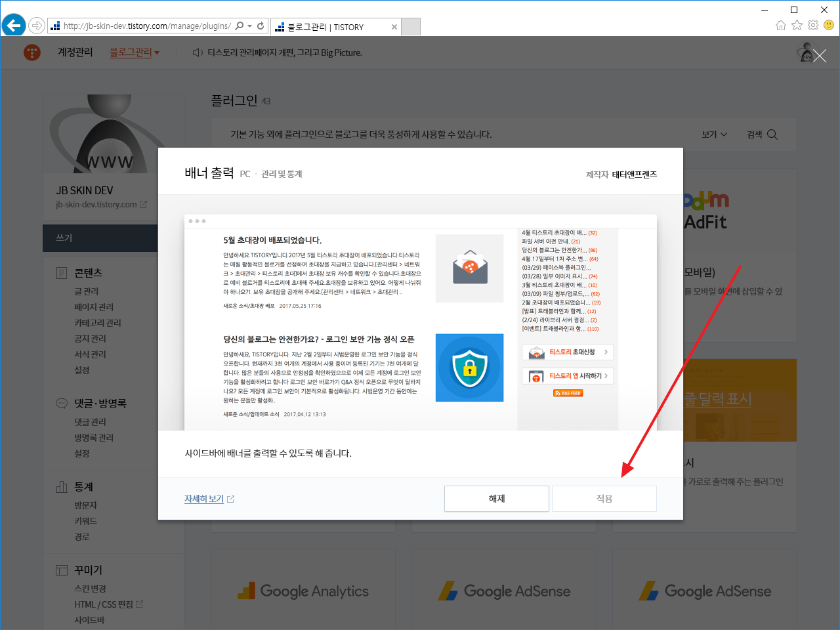Click the smiley feedback icon

[x=829, y=25]
